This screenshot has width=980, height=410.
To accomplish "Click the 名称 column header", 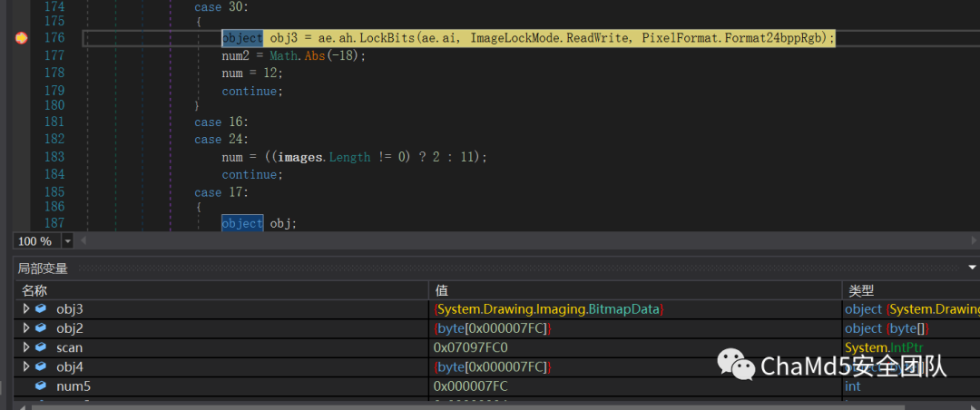I will point(34,290).
